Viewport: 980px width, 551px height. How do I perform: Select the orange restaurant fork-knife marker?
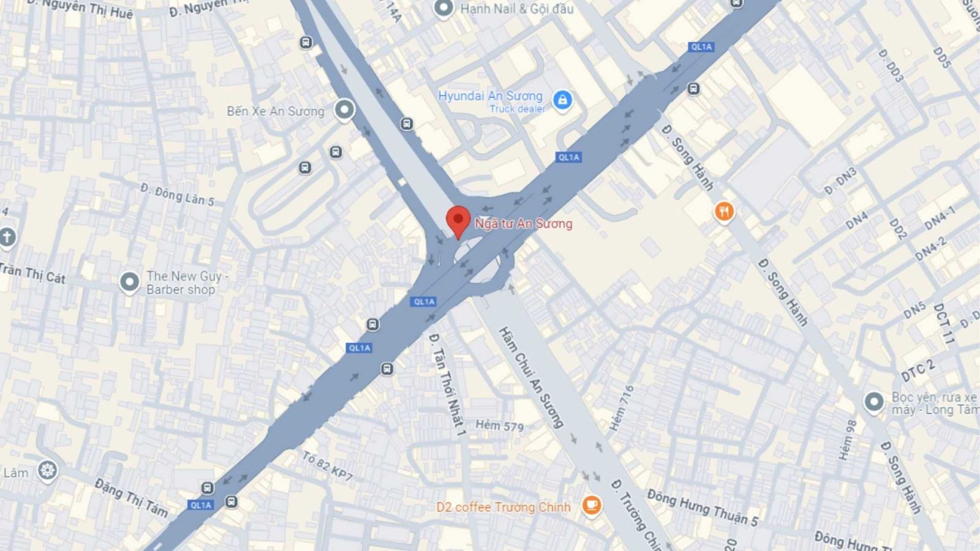tap(724, 212)
